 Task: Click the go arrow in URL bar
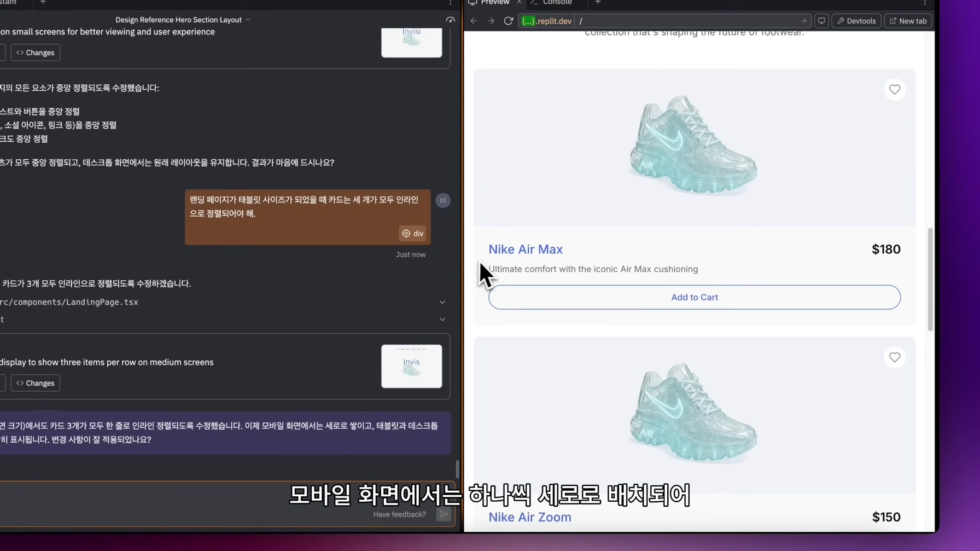pyautogui.click(x=803, y=21)
